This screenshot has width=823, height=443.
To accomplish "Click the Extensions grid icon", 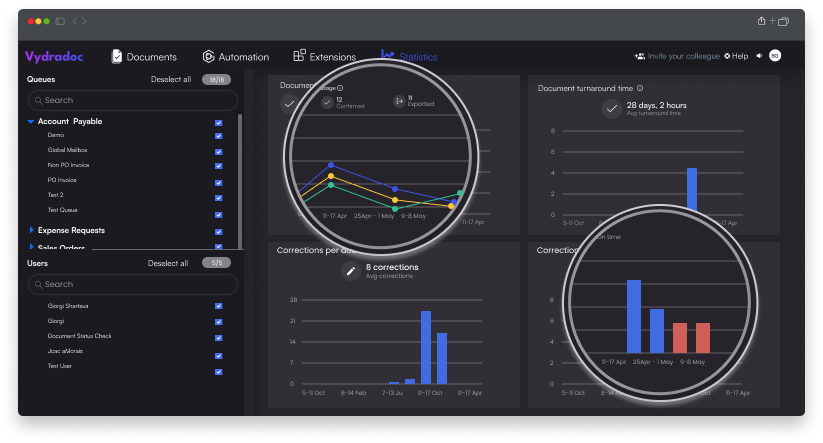I will [x=299, y=56].
